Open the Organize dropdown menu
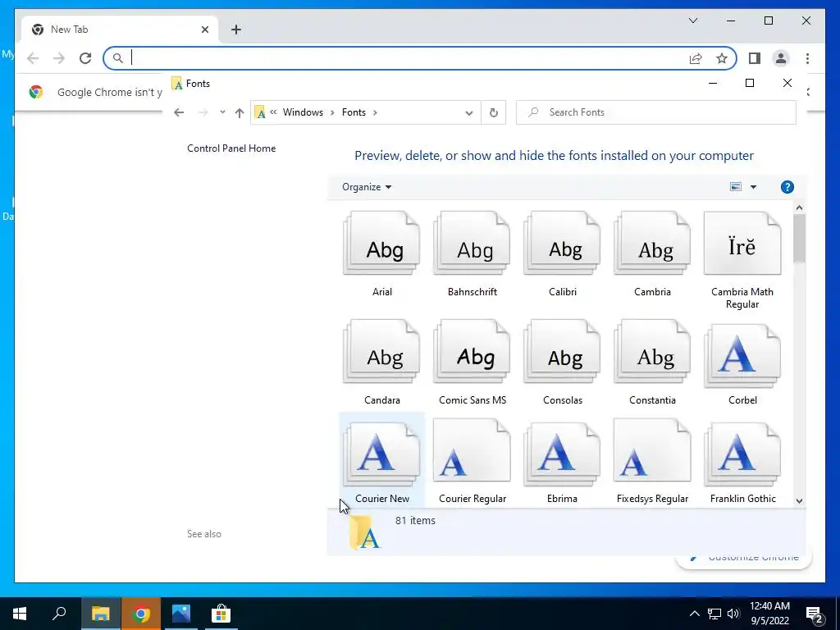This screenshot has height=630, width=840. tap(367, 187)
